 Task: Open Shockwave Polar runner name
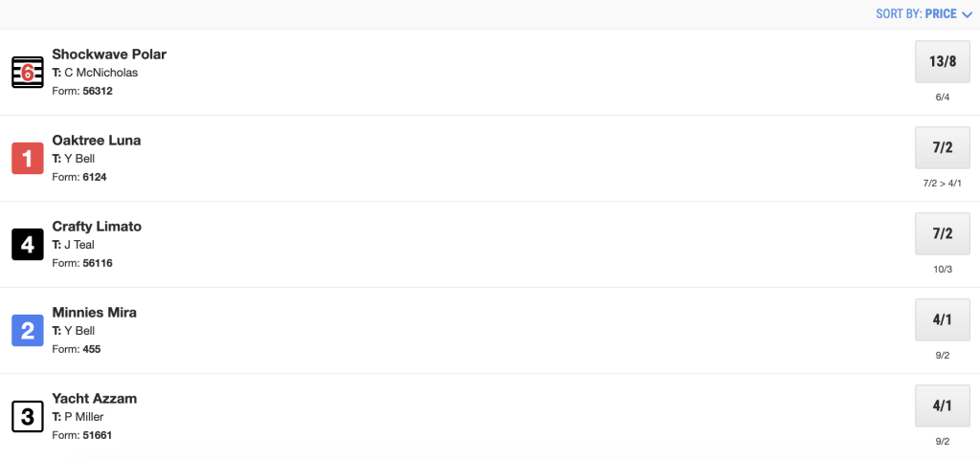[x=109, y=55]
